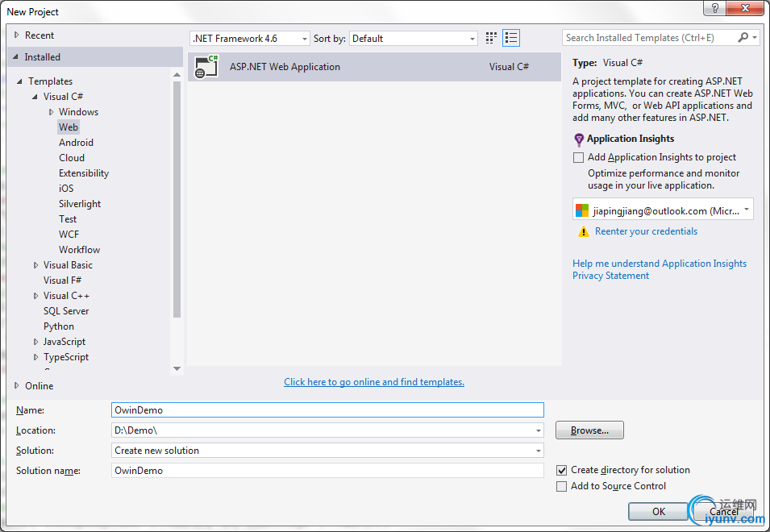Close the New Project dialog
Screen dimensions: 770x532
(745, 8)
